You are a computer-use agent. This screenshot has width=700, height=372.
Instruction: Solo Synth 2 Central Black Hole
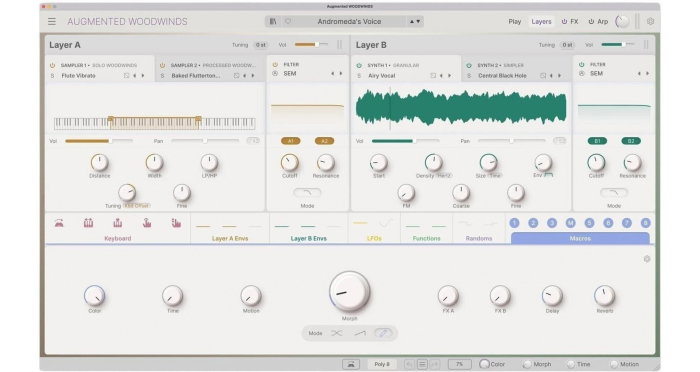coord(469,76)
